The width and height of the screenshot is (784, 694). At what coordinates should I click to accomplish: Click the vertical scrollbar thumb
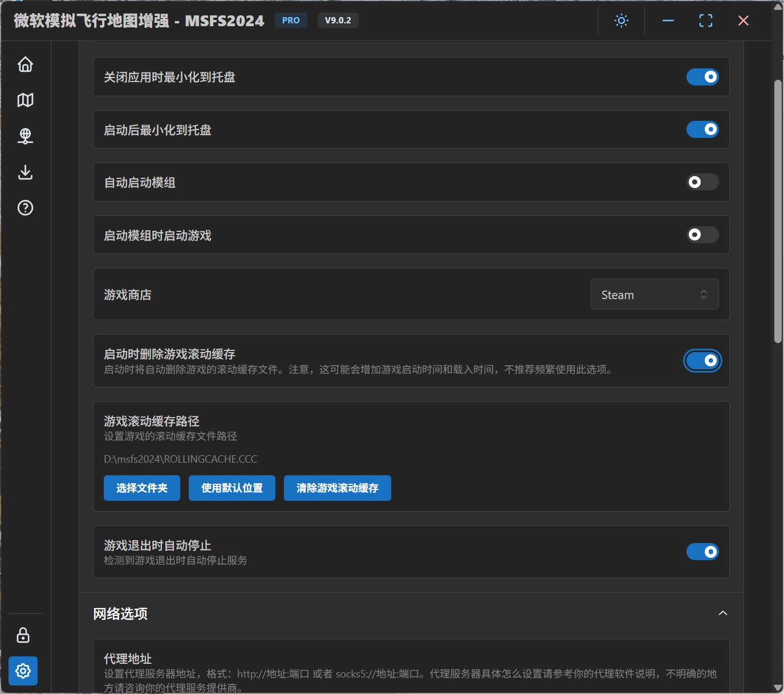[x=778, y=211]
